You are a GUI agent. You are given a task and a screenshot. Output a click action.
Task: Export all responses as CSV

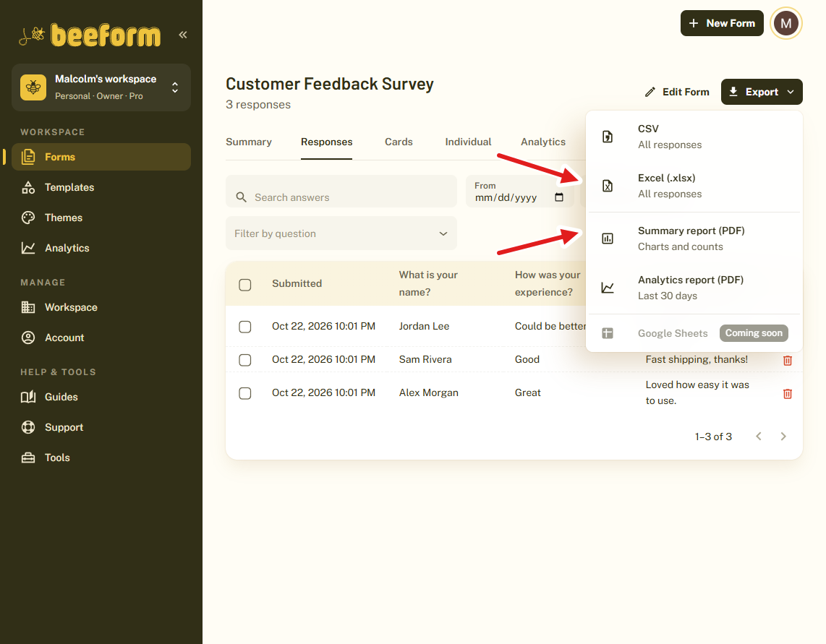coord(694,137)
